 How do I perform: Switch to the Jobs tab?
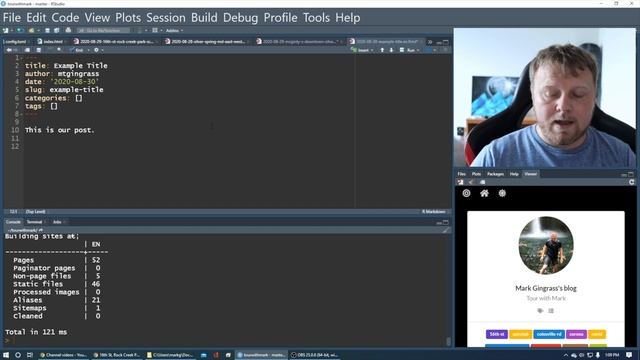(x=58, y=222)
